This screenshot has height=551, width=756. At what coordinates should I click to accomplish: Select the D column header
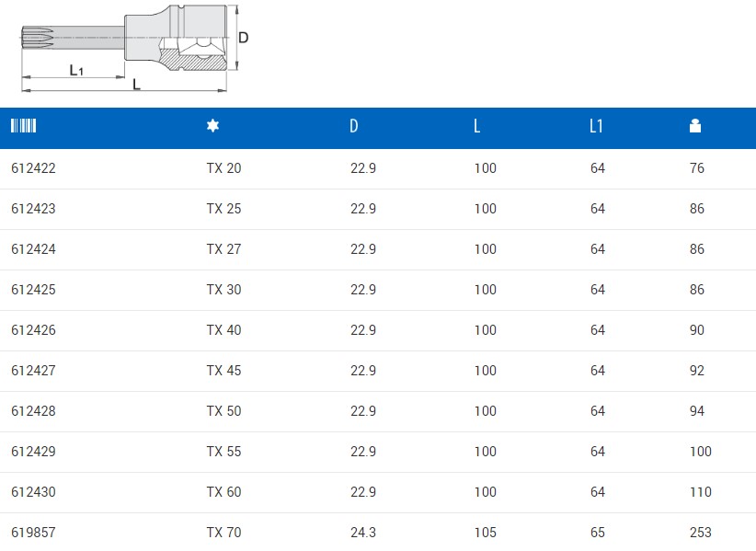click(354, 127)
